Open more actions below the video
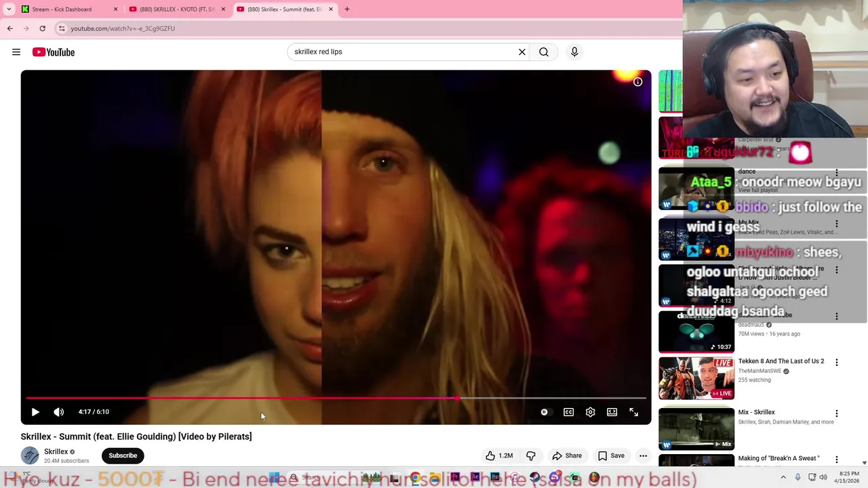The image size is (868, 488). pyautogui.click(x=643, y=455)
